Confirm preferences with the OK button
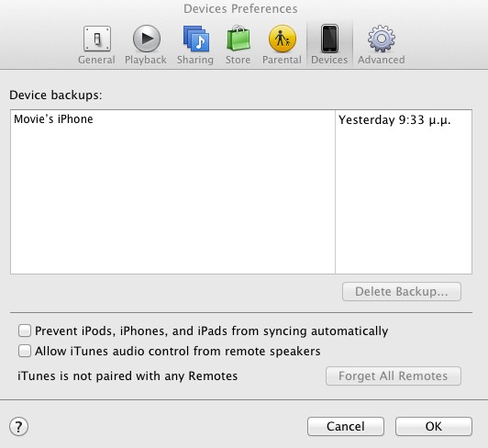This screenshot has height=448, width=488. (x=434, y=427)
